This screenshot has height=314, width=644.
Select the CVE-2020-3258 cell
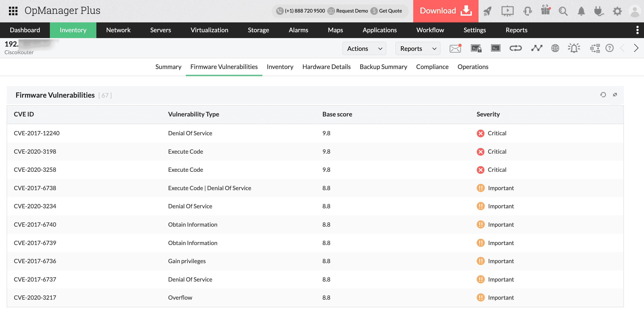click(x=35, y=170)
